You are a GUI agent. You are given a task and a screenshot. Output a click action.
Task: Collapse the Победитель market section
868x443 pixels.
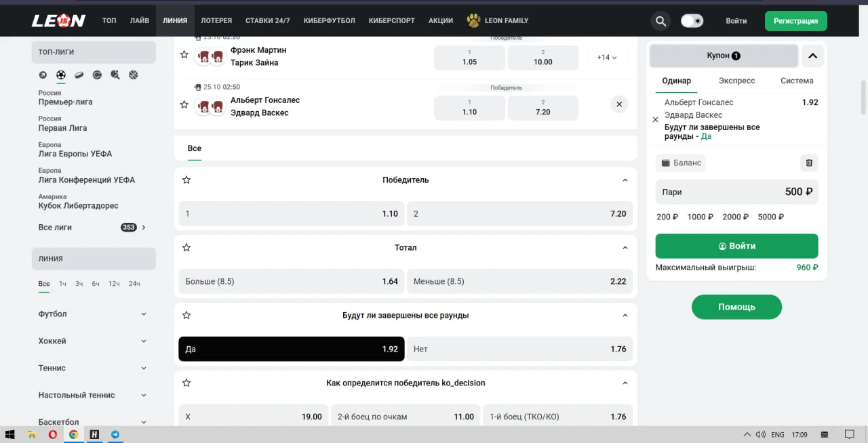pyautogui.click(x=625, y=180)
